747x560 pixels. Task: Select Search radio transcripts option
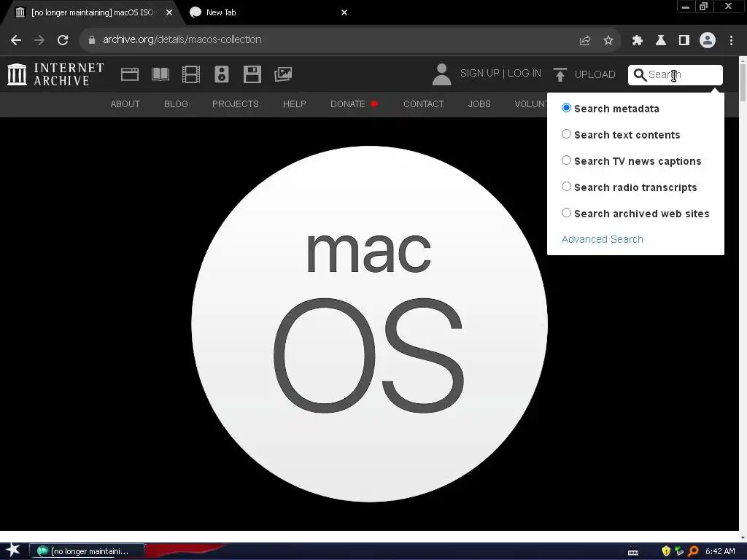click(566, 186)
